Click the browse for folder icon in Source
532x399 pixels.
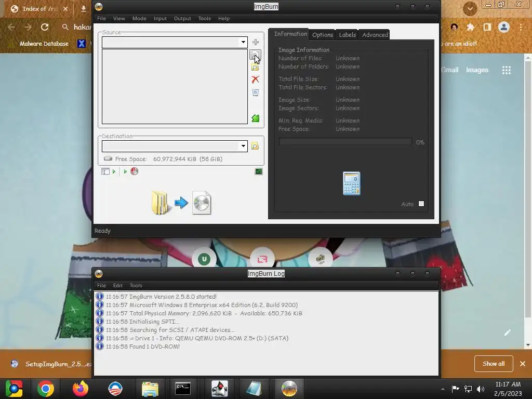point(255,67)
